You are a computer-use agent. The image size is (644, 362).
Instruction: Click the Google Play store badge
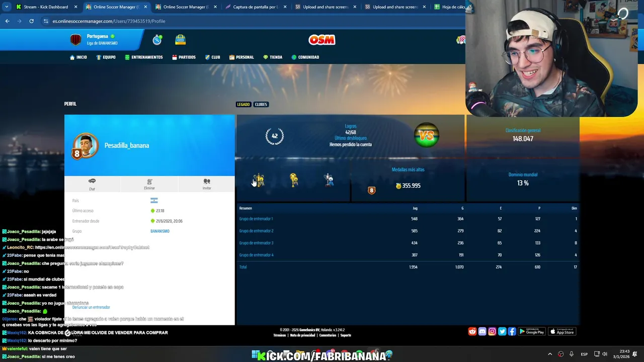pyautogui.click(x=532, y=331)
